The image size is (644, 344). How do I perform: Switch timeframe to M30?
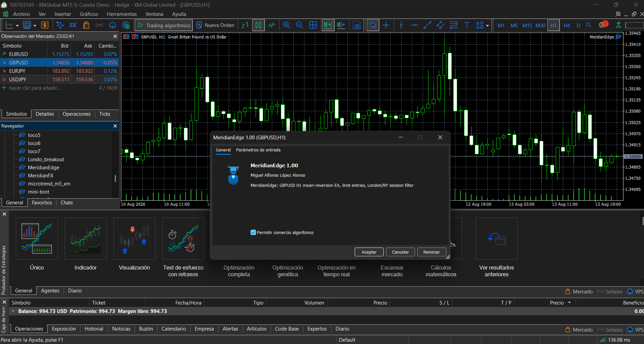point(540,25)
